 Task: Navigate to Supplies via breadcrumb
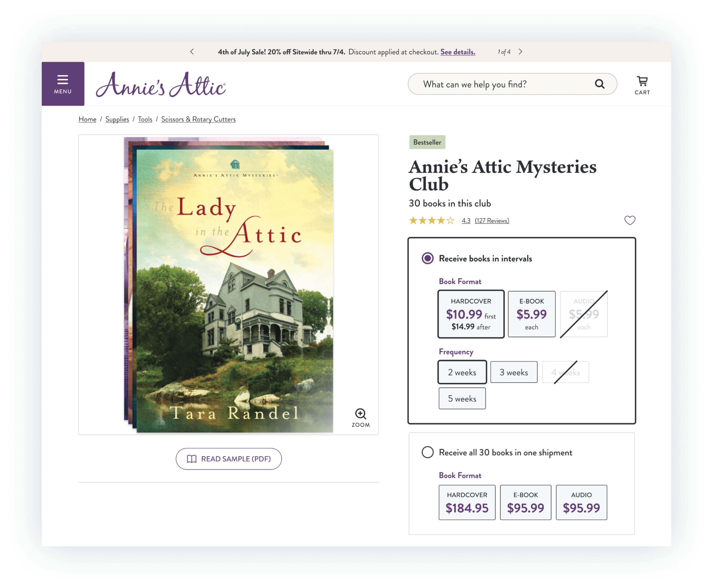117,119
